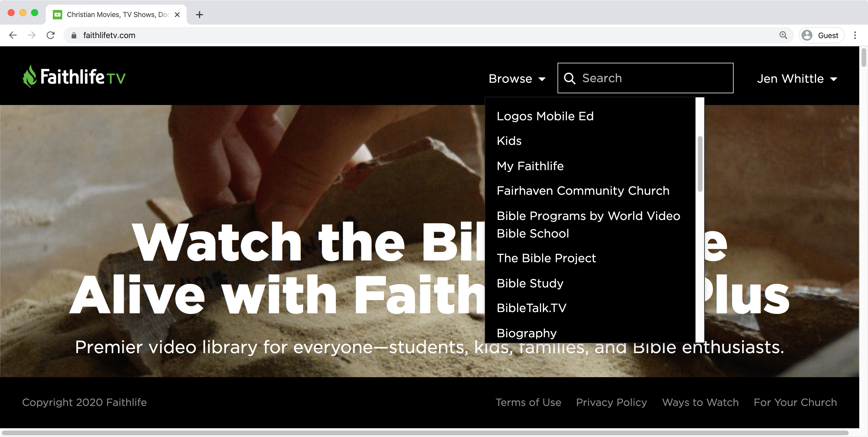
Task: Open For Your Church link
Action: click(795, 402)
